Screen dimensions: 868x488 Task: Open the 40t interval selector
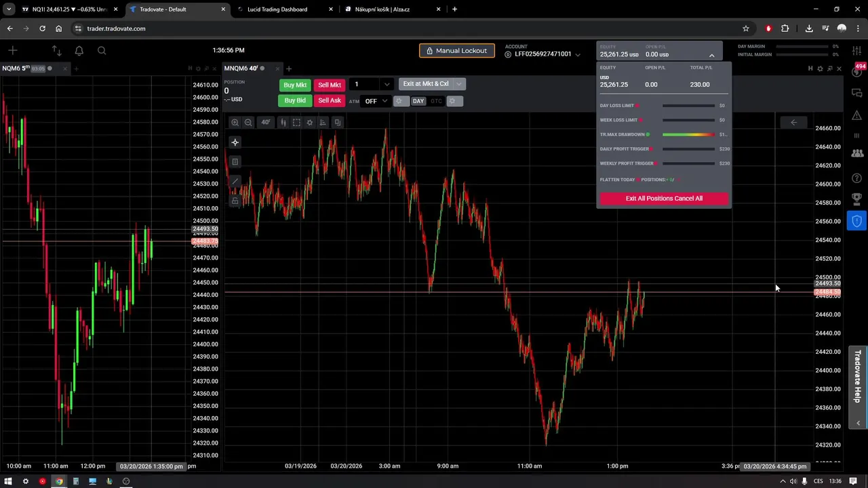click(x=265, y=123)
